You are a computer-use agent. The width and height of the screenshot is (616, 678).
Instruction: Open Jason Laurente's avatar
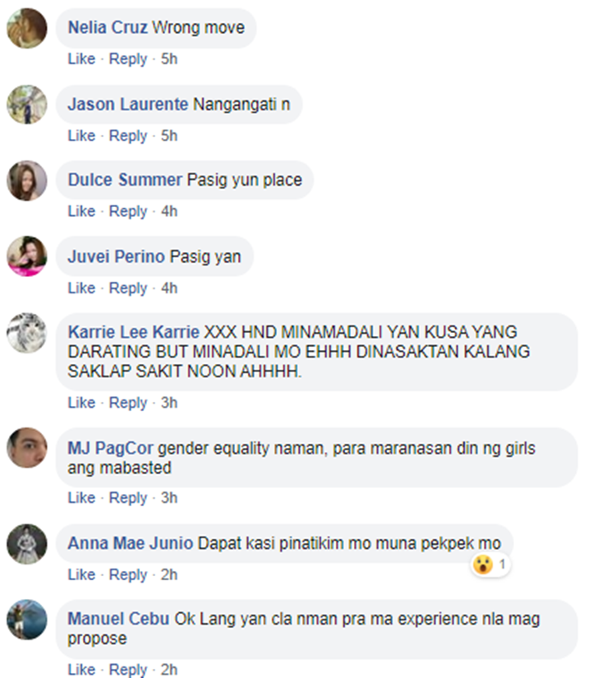(27, 104)
